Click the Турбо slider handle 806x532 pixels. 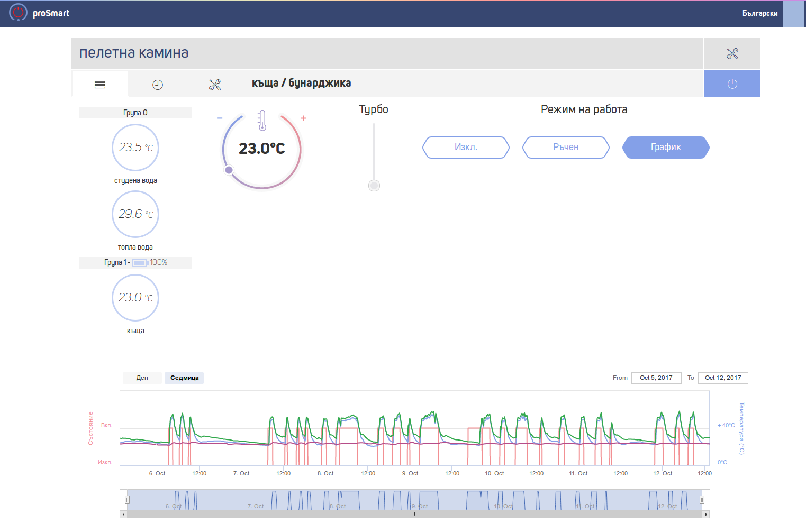point(374,186)
